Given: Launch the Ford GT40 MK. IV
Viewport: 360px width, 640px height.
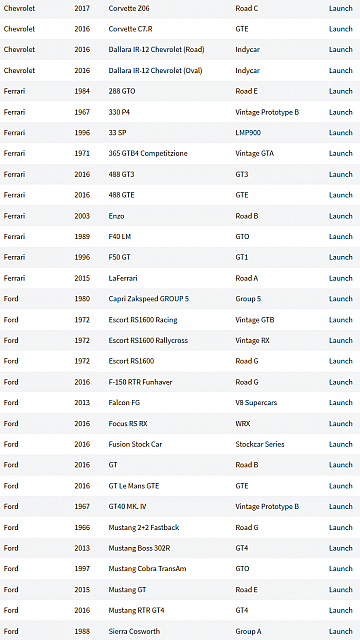Looking at the screenshot, I should click(340, 507).
